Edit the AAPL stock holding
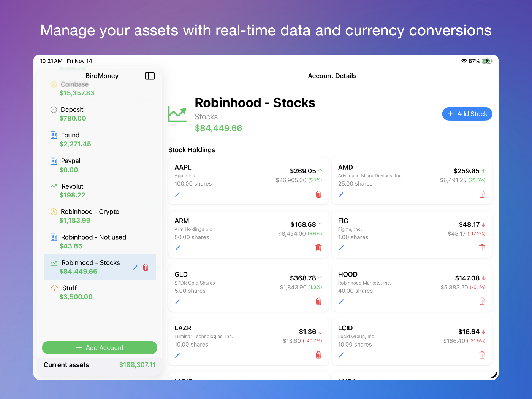 pyautogui.click(x=177, y=194)
